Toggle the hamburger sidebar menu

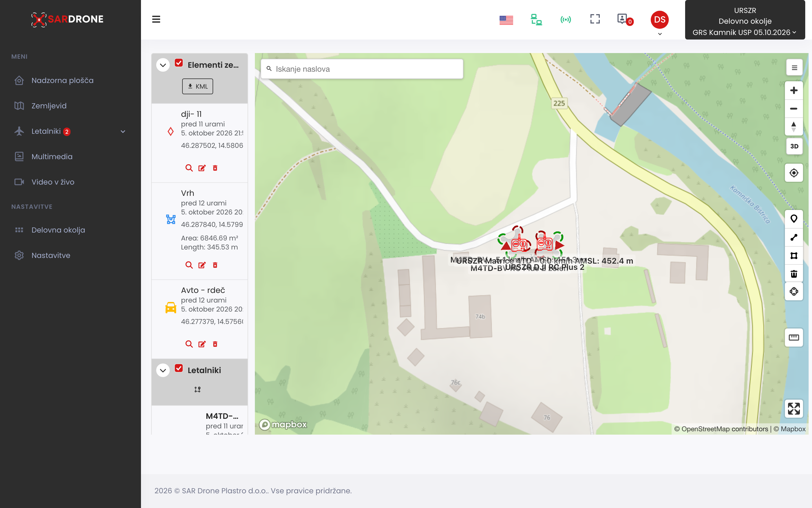156,19
